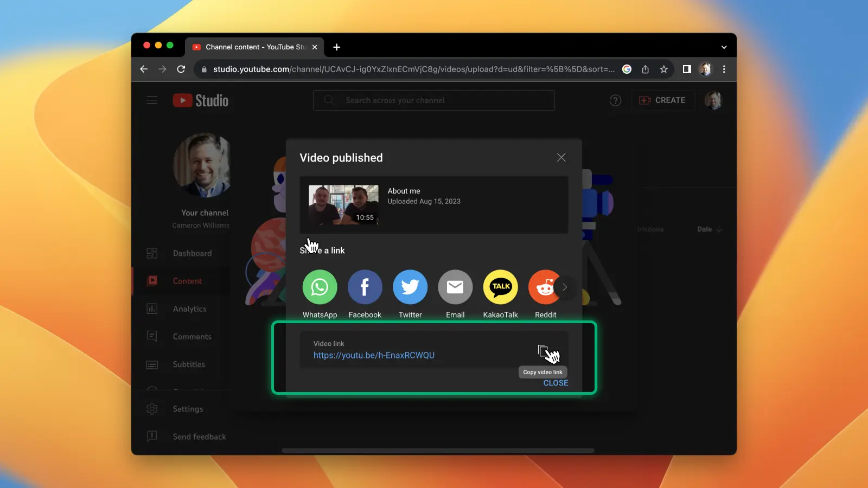
Task: Open Chrome profile avatar in toolbar
Action: (705, 69)
